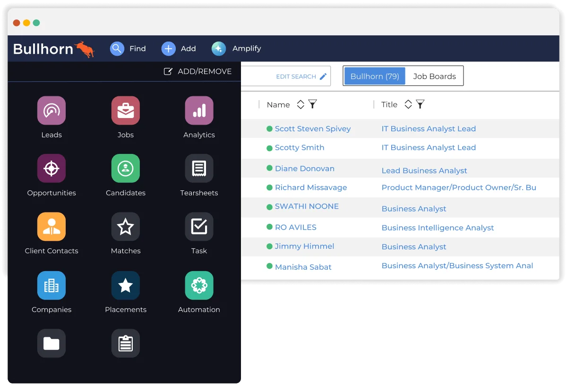The height and width of the screenshot is (392, 567).
Task: Click the Amplify sparkle icon
Action: click(x=219, y=49)
